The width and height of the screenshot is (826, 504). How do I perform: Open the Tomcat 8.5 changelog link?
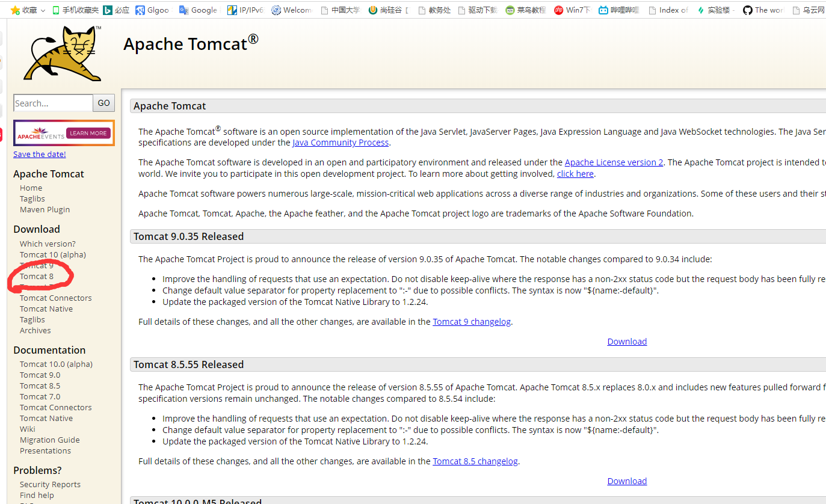point(475,461)
